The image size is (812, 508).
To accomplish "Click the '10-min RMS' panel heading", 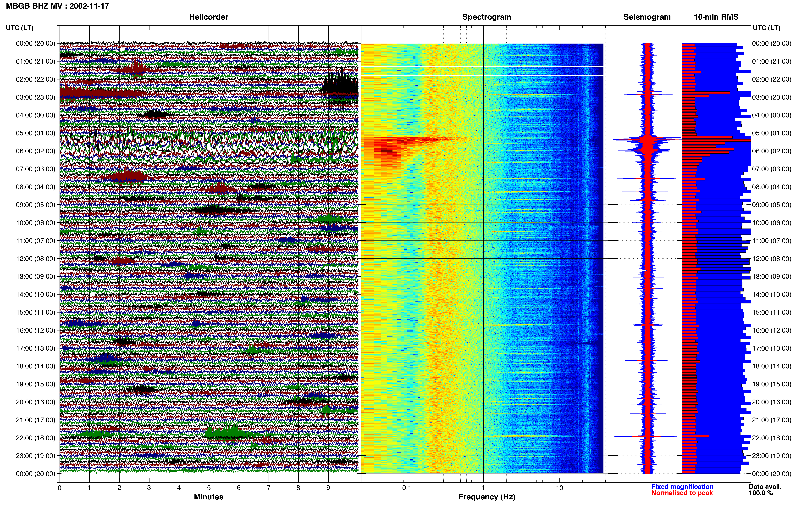I will [x=716, y=17].
